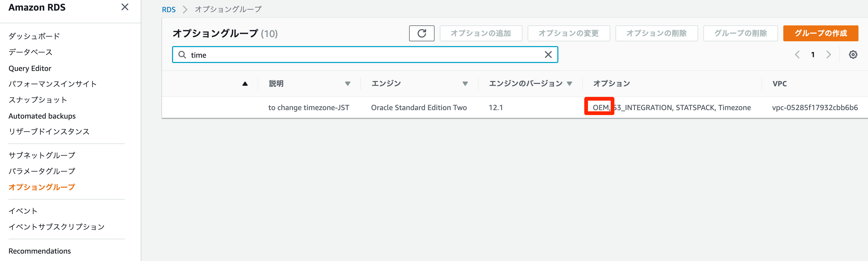Sort by エンジン column arrow
868x261 pixels.
click(x=465, y=84)
